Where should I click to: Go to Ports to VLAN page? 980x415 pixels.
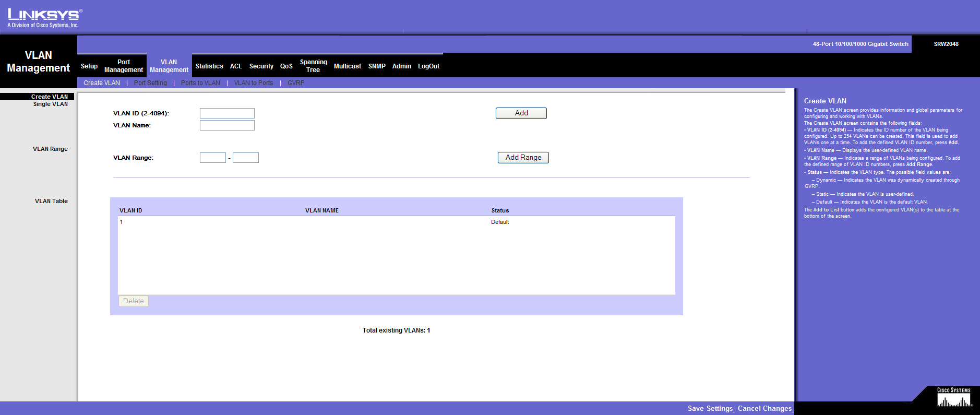pos(200,83)
